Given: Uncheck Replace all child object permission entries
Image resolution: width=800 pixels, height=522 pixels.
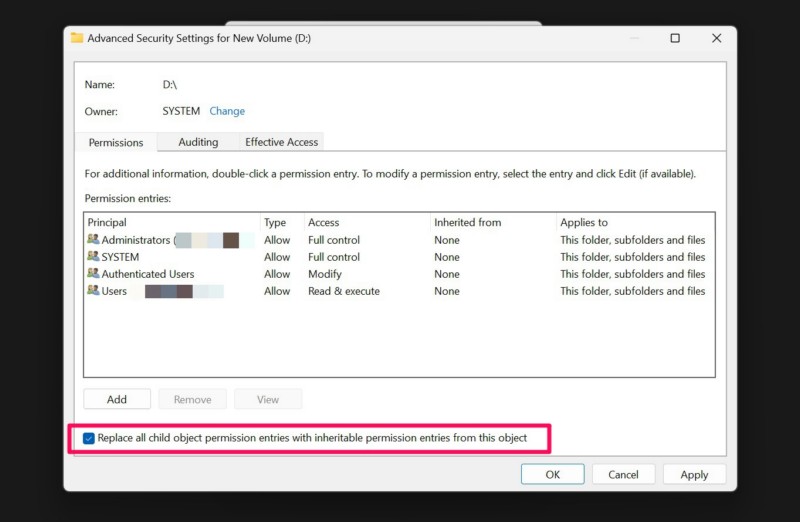Looking at the screenshot, I should point(90,438).
